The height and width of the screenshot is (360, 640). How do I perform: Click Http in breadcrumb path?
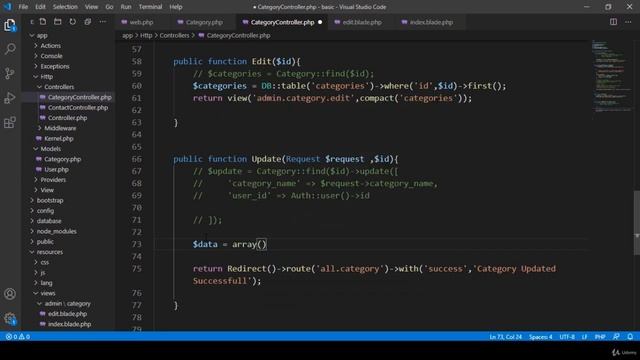pos(146,36)
